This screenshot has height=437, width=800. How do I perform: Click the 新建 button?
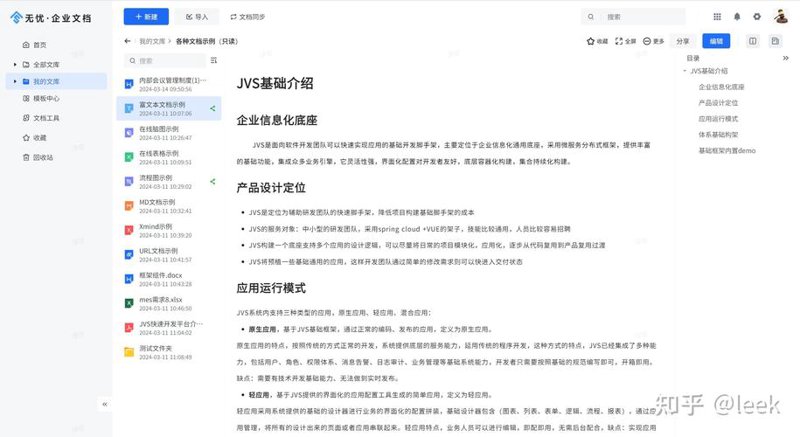click(146, 17)
